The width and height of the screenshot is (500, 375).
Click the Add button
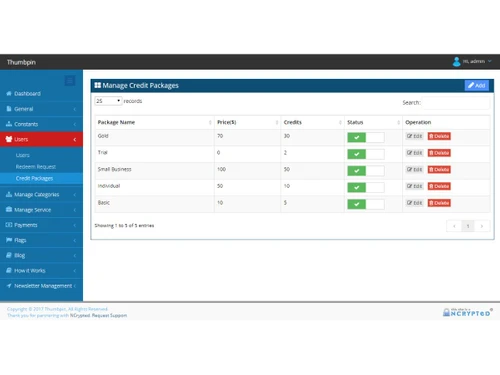point(477,85)
